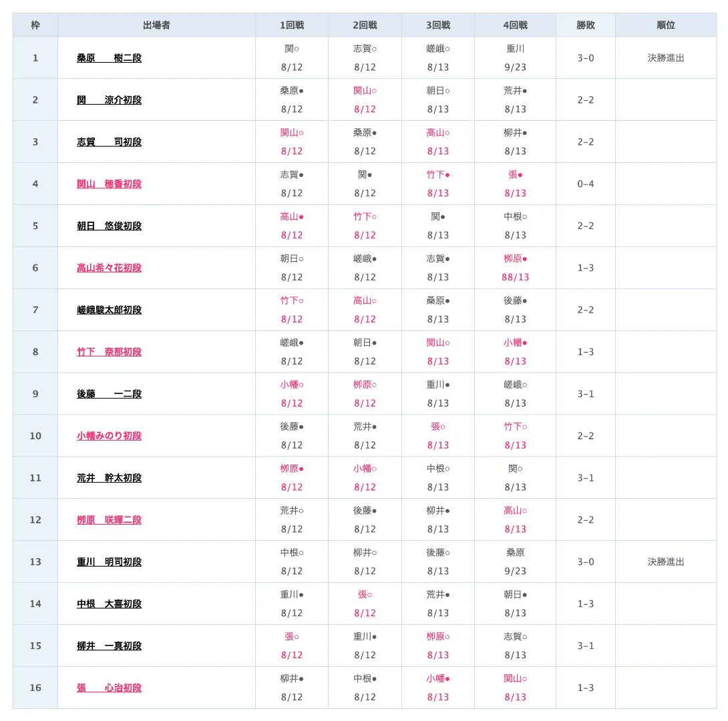Click the 小幡みのり初段 link
728x721 pixels.
tap(109, 437)
